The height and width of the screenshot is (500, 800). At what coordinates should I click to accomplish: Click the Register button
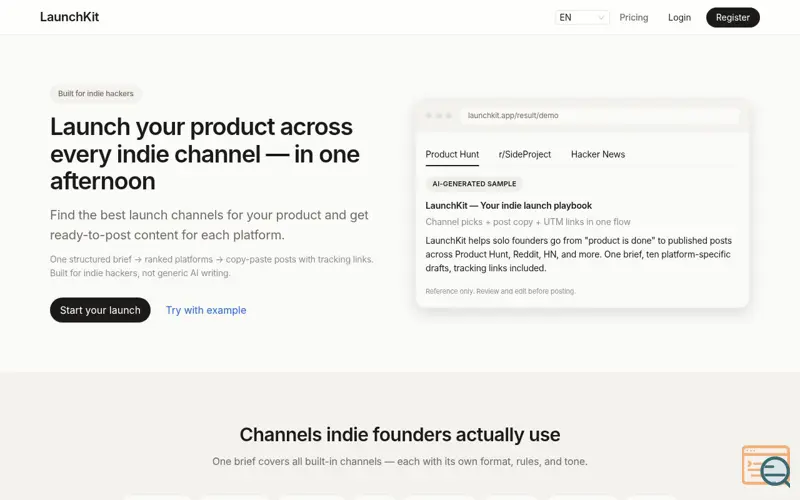pos(733,17)
